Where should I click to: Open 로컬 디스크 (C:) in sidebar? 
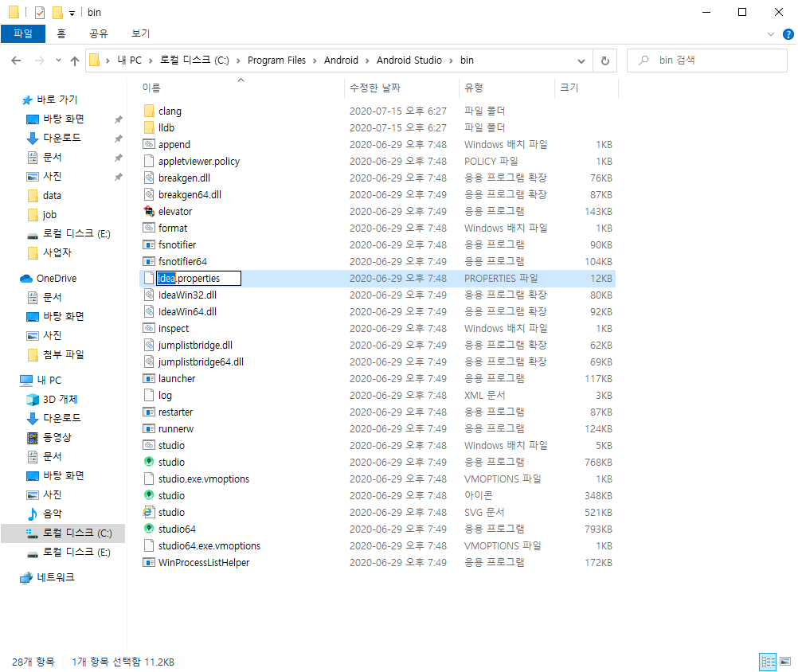[x=76, y=533]
